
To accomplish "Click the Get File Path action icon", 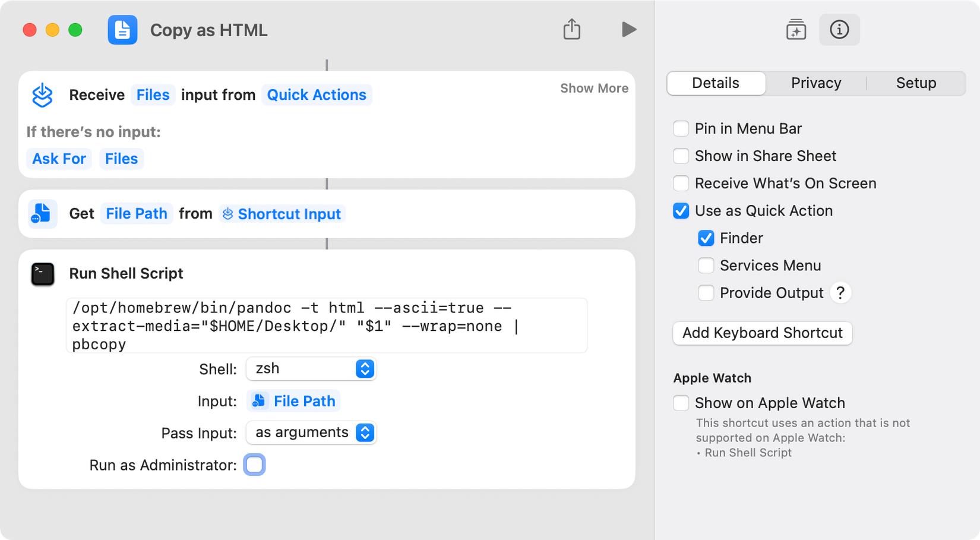I will [42, 214].
